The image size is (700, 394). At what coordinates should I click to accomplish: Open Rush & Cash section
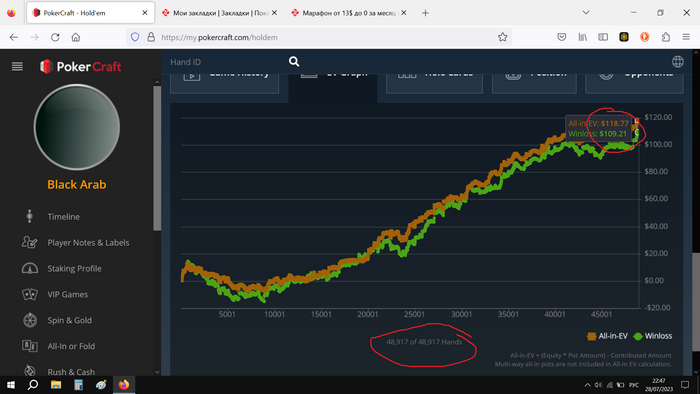coord(71,372)
